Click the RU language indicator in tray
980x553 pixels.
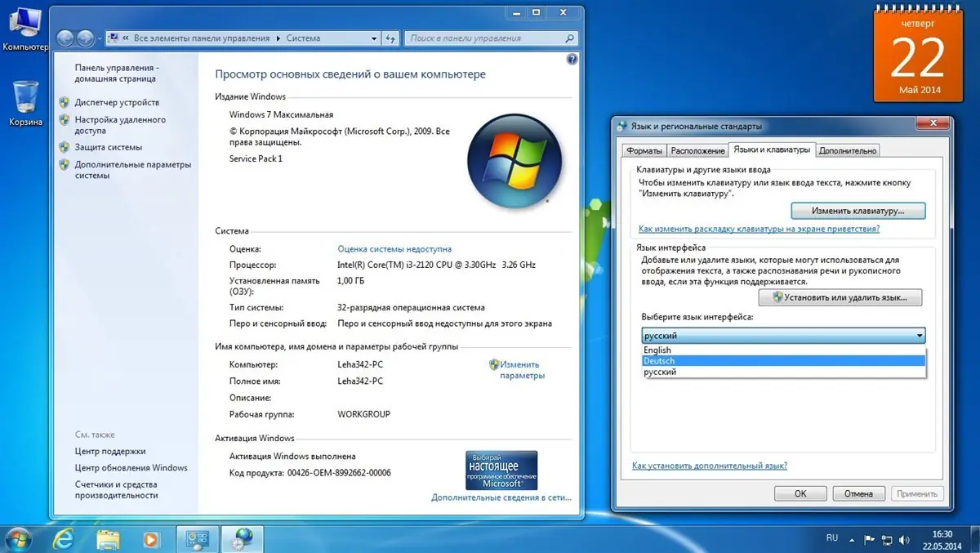click(x=832, y=538)
